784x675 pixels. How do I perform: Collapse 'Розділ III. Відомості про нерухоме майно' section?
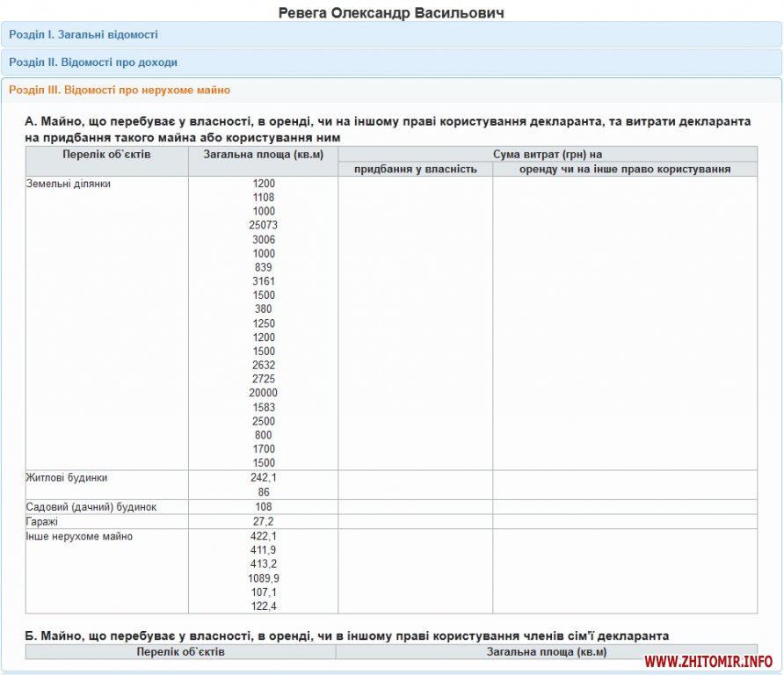coord(120,91)
